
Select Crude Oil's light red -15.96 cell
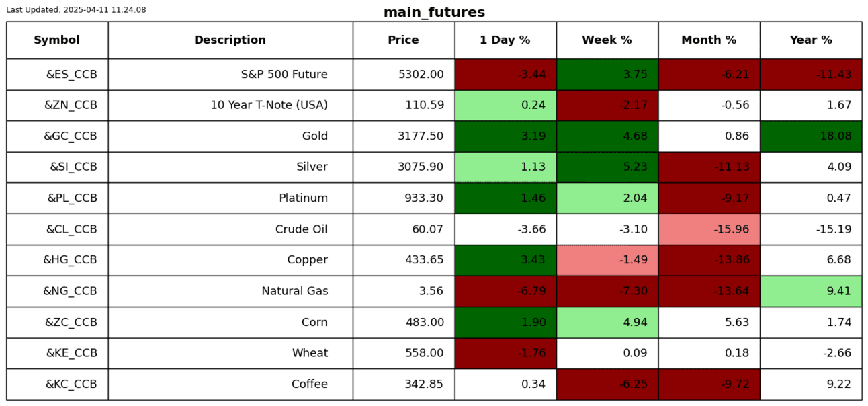709,229
